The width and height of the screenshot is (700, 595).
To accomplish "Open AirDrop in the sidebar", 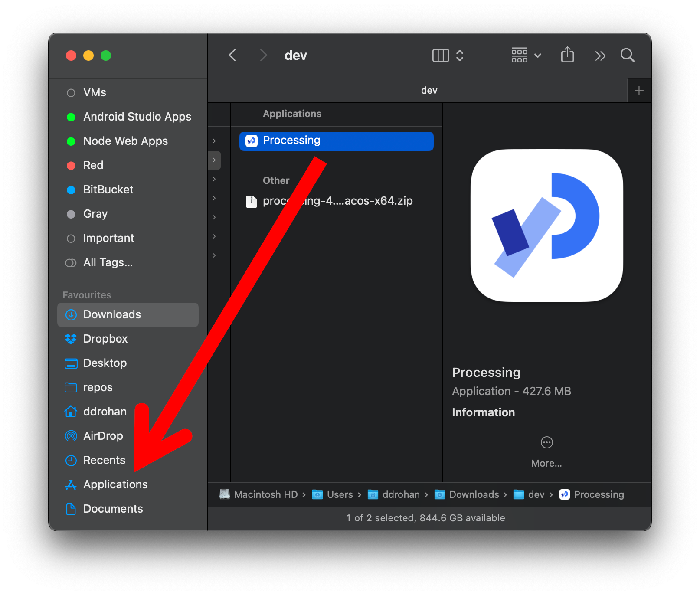I will point(103,436).
